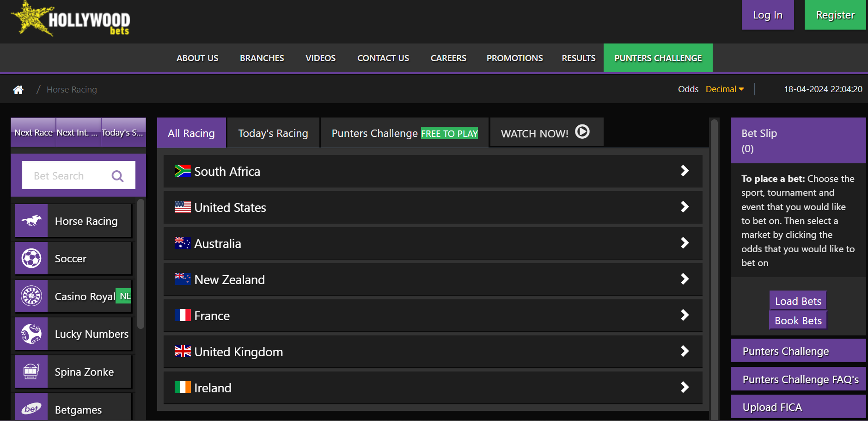Select the Spina Zonke slot machine icon
The width and height of the screenshot is (868, 421).
(31, 371)
